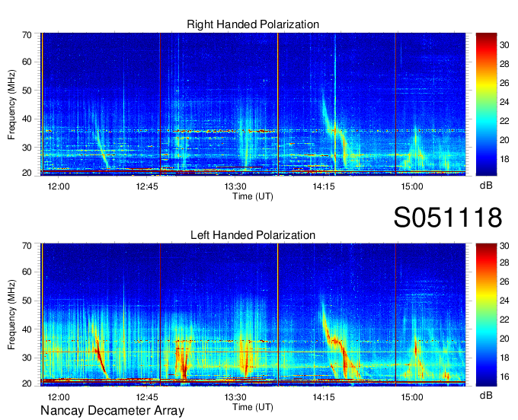Click the 60 MHz tick on Left Handed frequency axis
This screenshot has height=420, width=518.
[27, 272]
